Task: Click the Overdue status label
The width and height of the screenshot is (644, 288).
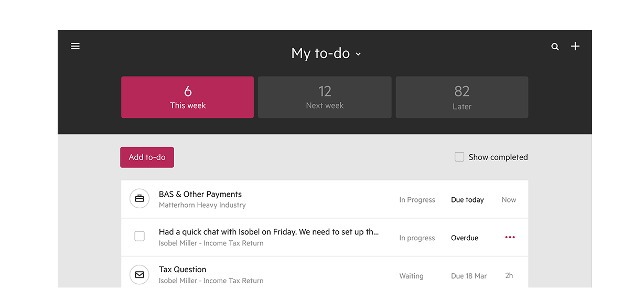Action: point(464,238)
